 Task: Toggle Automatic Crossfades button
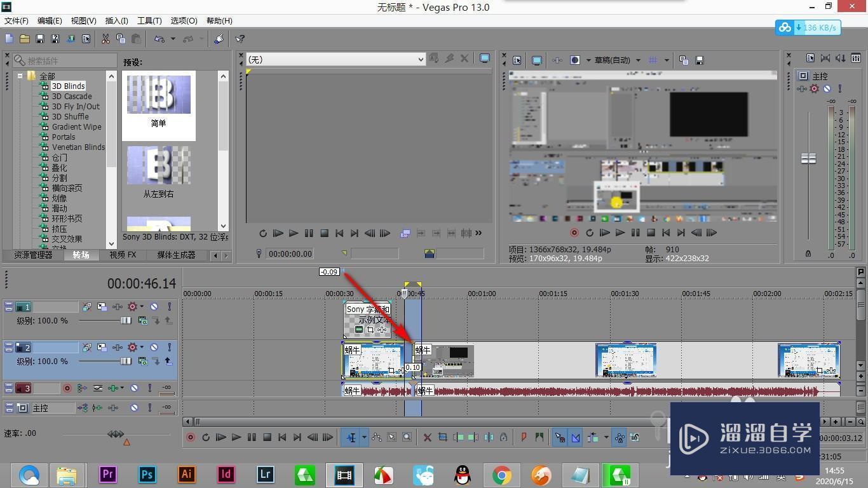click(575, 437)
